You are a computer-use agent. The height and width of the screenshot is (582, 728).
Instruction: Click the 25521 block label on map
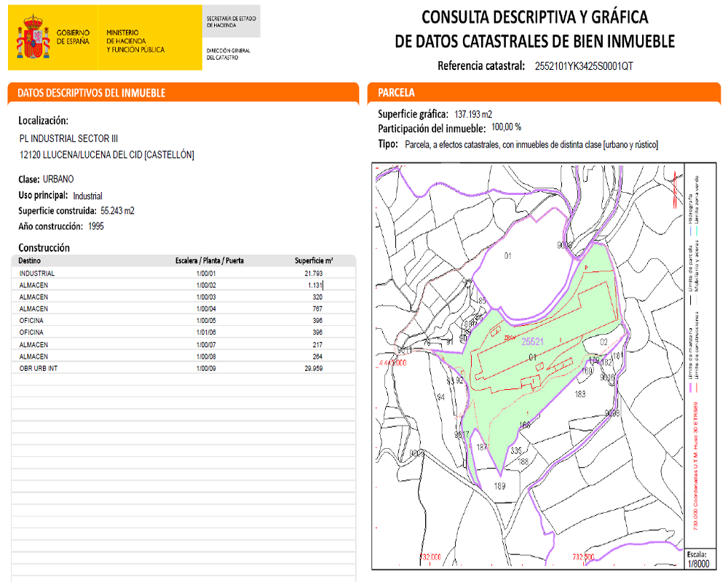click(x=532, y=342)
